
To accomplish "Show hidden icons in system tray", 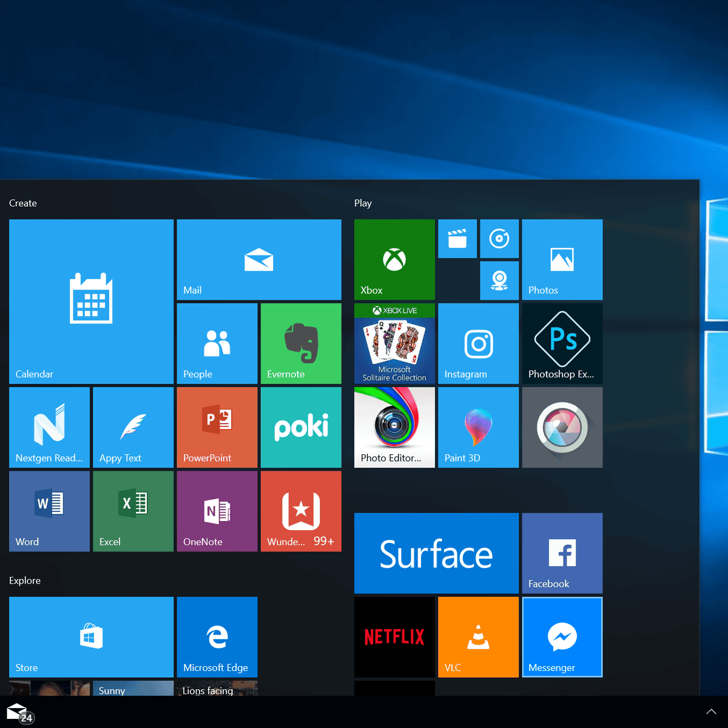I will click(x=711, y=712).
